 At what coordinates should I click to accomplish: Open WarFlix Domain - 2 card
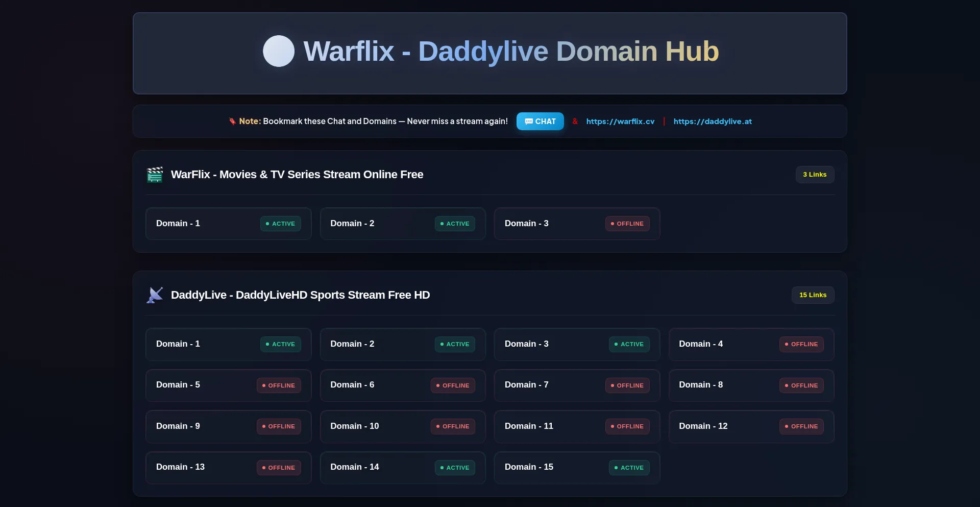(x=403, y=224)
